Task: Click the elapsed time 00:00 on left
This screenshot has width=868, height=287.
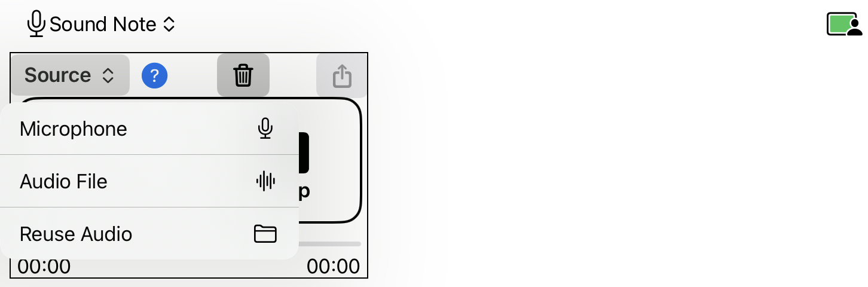Action: pyautogui.click(x=44, y=267)
